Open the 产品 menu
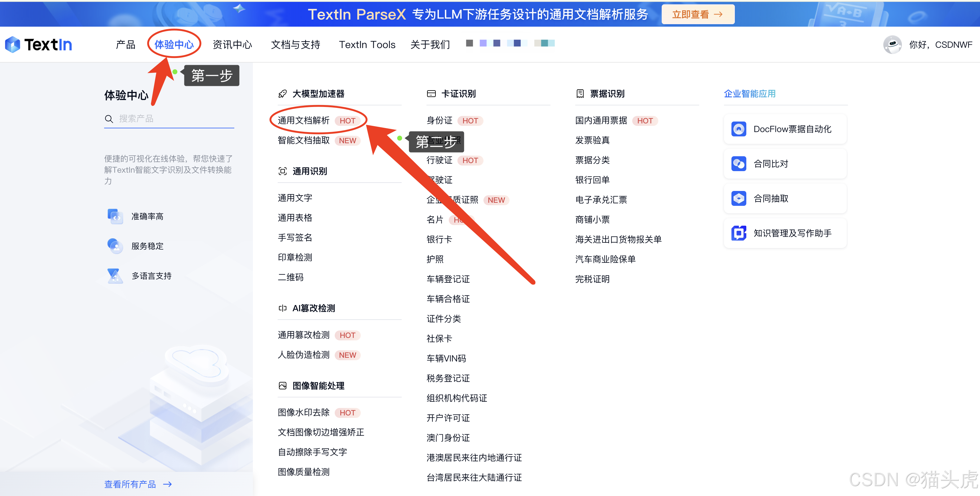Viewport: 980px width, 496px height. click(x=126, y=45)
